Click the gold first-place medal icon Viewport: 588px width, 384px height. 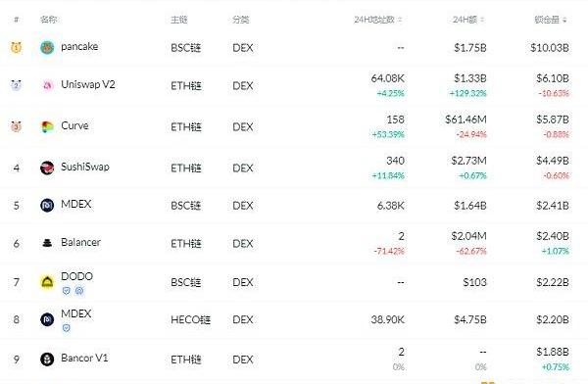click(16, 48)
